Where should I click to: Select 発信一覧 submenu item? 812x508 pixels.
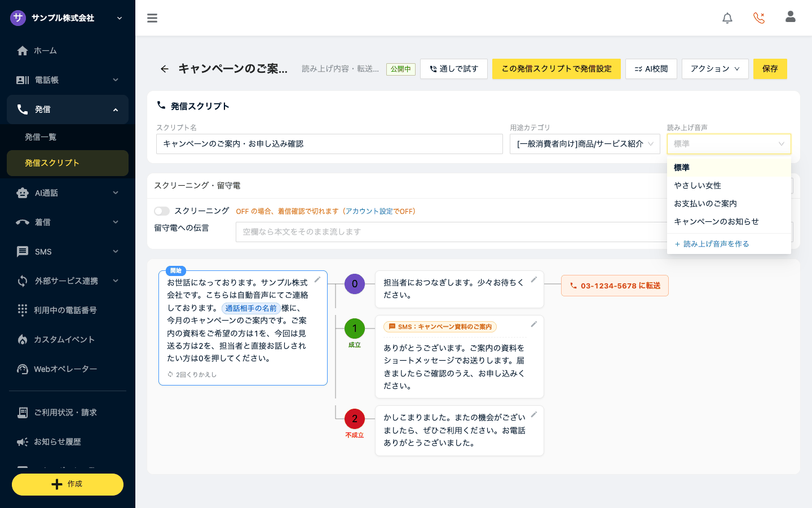click(68, 137)
